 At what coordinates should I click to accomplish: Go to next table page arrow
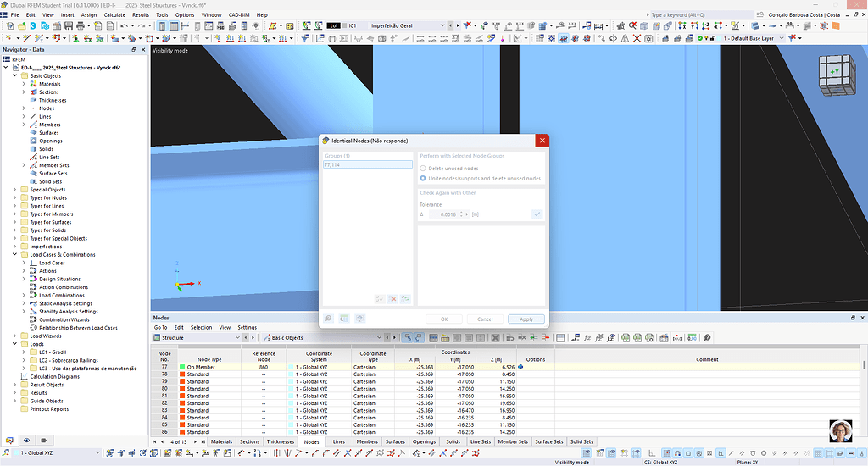coord(195,441)
